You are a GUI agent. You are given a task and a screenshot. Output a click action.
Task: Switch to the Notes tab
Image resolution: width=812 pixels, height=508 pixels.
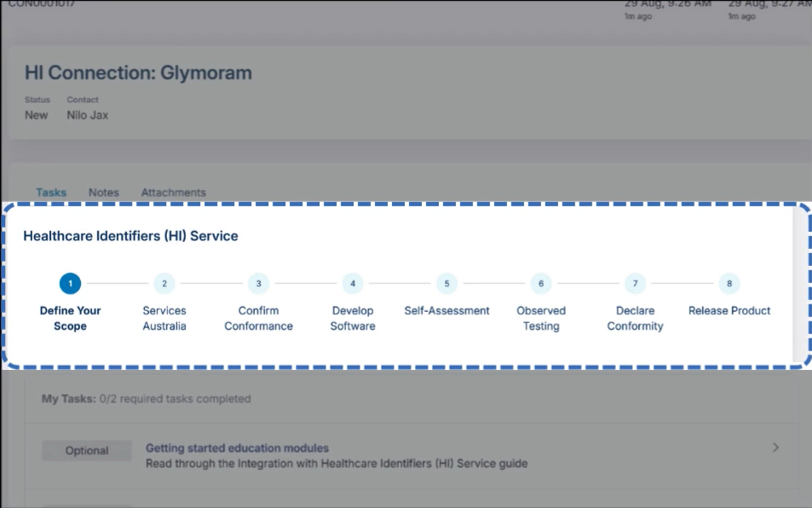(103, 192)
